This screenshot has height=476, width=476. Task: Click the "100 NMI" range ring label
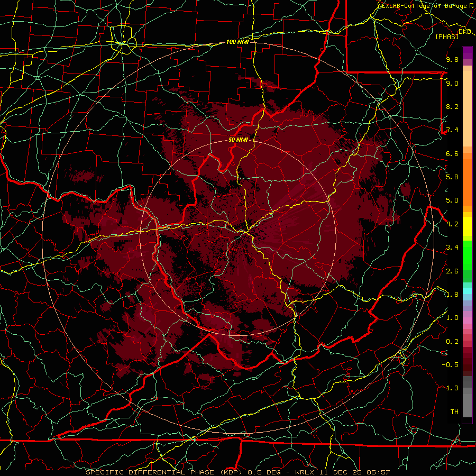(x=237, y=42)
